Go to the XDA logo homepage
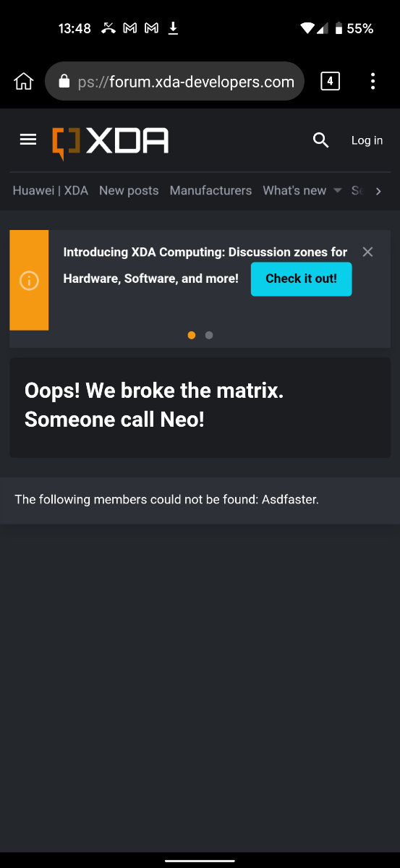Image resolution: width=400 pixels, height=868 pixels. tap(110, 141)
